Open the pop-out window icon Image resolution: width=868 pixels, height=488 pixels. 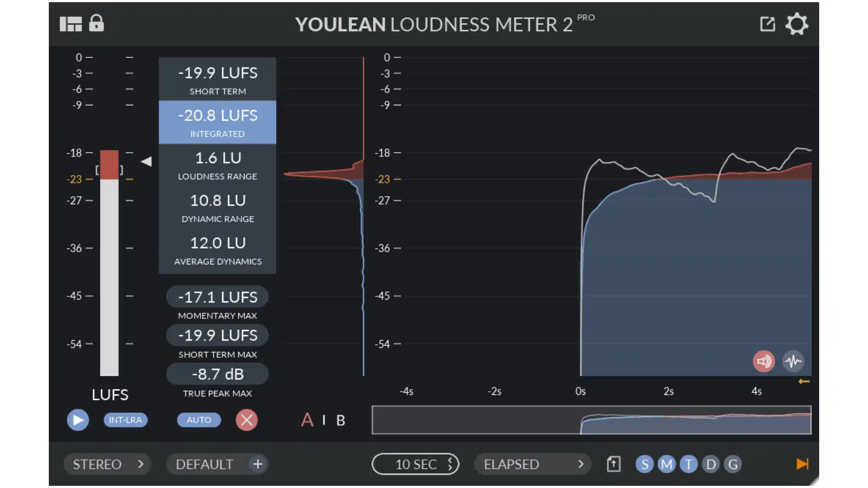click(x=767, y=24)
